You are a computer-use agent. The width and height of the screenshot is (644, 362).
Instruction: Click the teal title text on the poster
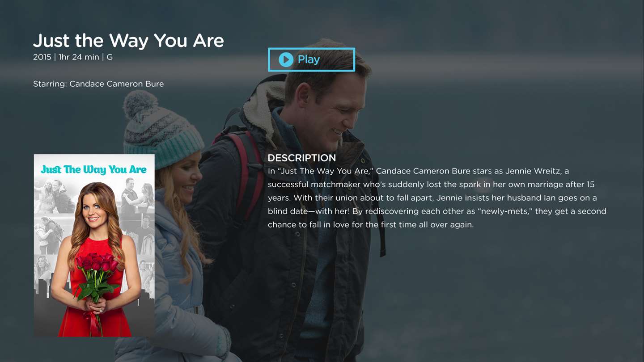click(x=94, y=170)
